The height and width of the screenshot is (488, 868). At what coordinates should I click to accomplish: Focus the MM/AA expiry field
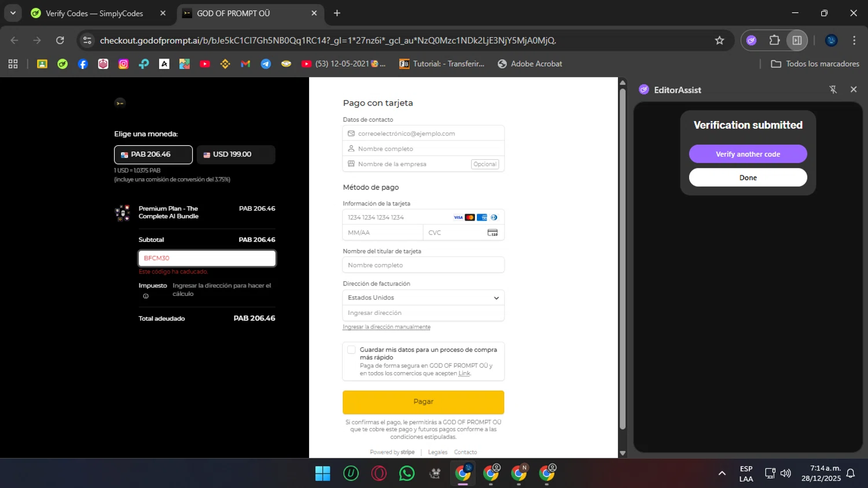click(x=383, y=233)
